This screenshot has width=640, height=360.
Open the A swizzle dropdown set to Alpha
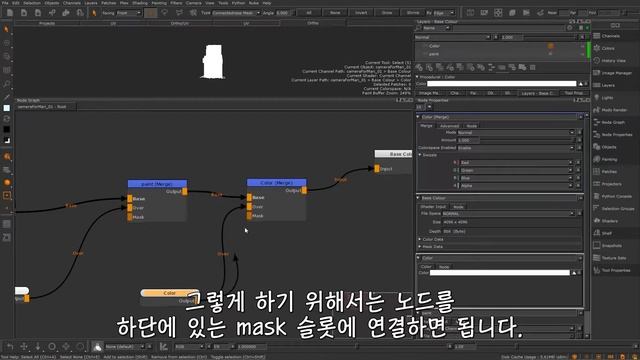(516, 186)
